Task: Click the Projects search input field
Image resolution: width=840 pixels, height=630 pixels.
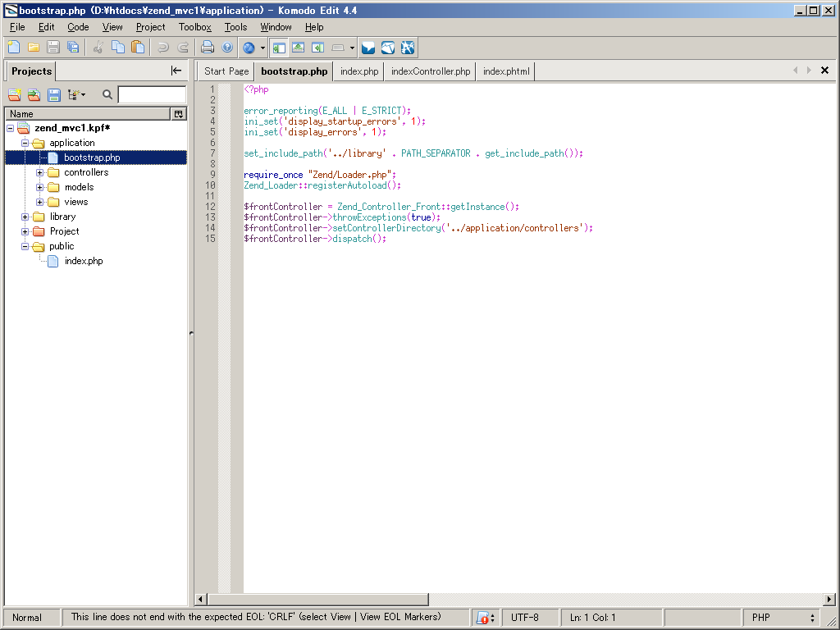Action: coord(152,95)
